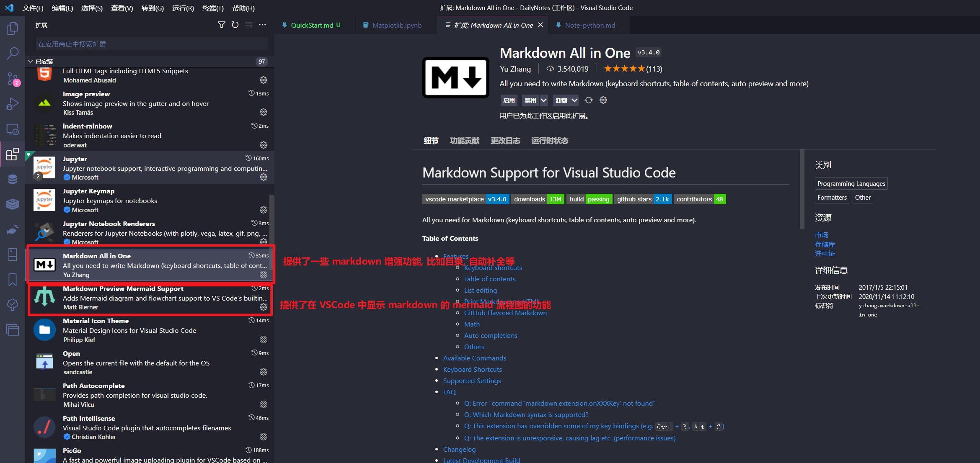Image resolution: width=980 pixels, height=463 pixels.
Task: Click filter extensions funnel icon
Action: pyautogui.click(x=222, y=25)
